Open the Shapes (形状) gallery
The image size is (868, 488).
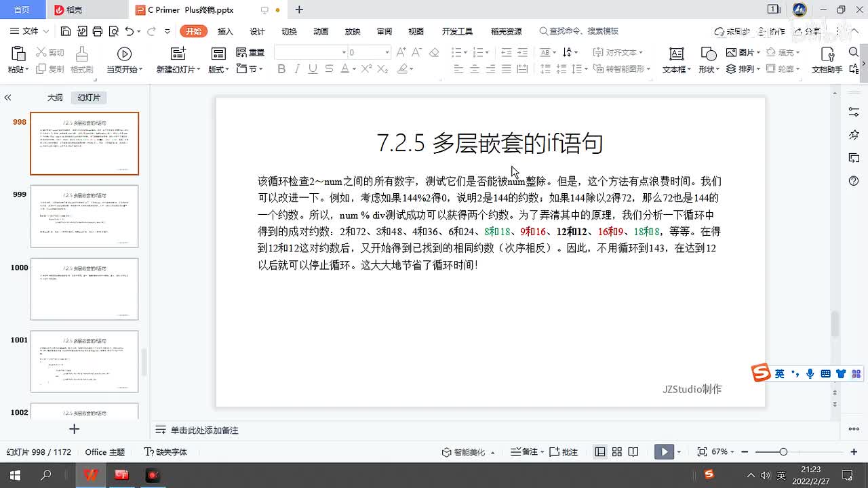707,60
